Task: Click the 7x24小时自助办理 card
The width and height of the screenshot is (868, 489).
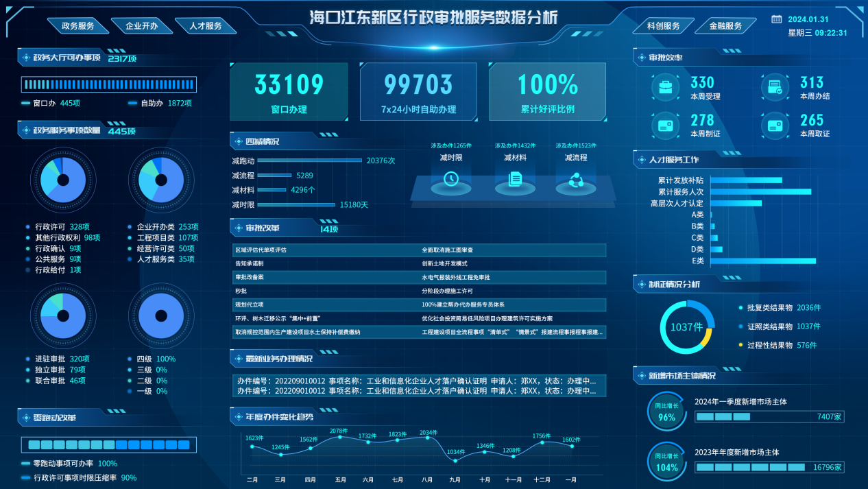Action: point(418,91)
